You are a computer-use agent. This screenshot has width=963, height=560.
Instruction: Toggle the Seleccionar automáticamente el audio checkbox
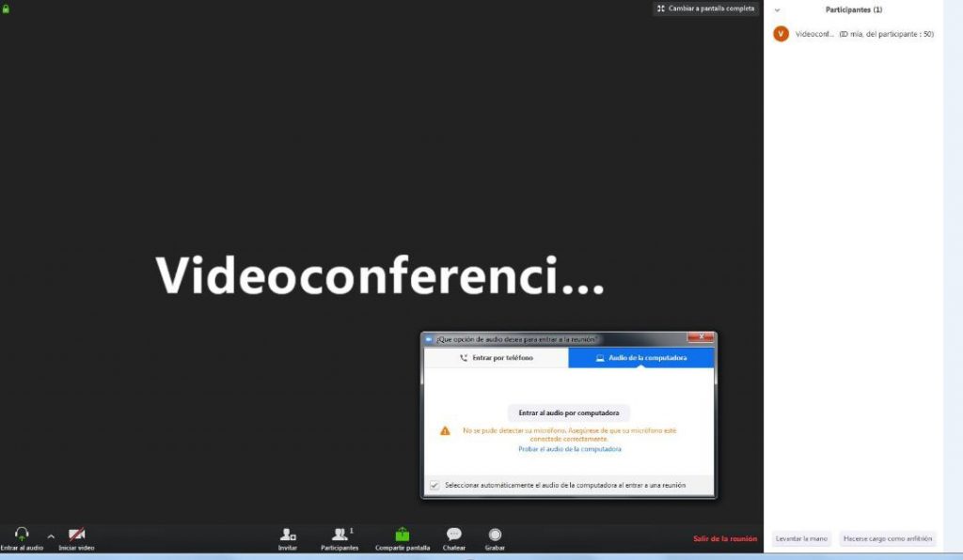pos(434,485)
